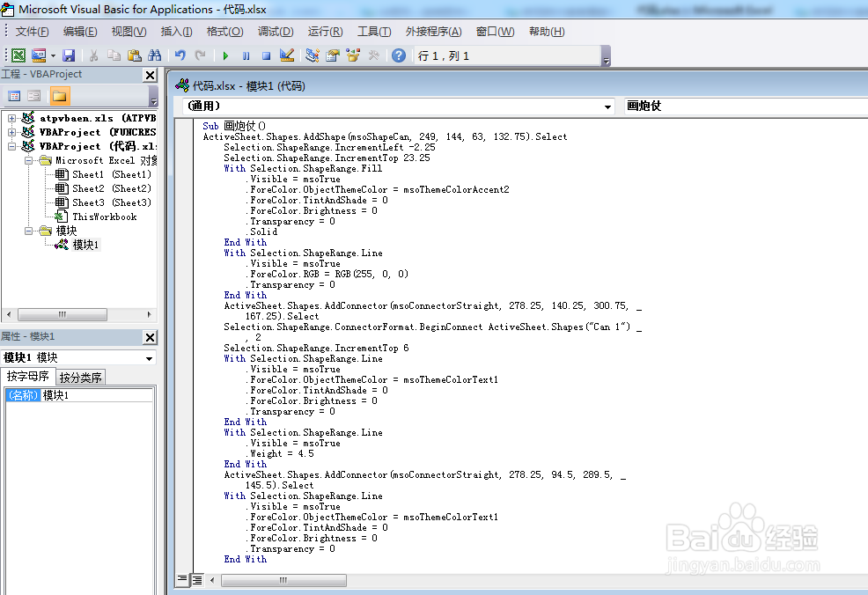This screenshot has height=595, width=868.
Task: Open Project Explorer from toolbar icon
Action: (x=313, y=55)
